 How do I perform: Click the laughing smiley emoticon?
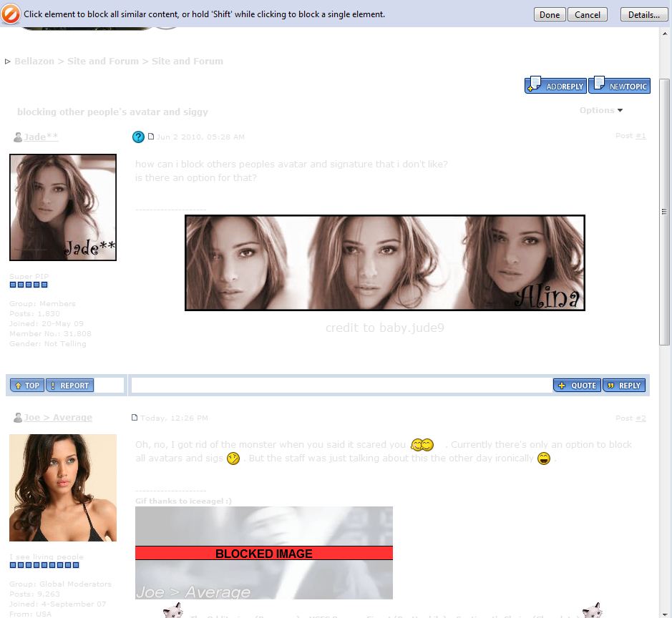(544, 458)
